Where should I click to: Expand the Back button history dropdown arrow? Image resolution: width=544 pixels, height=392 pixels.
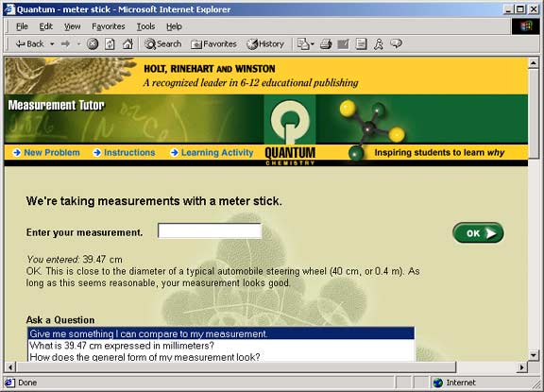52,44
